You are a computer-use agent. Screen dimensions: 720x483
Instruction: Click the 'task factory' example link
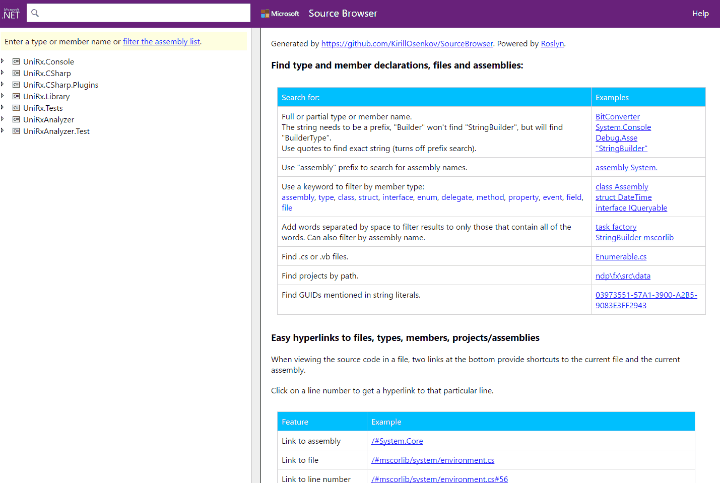(x=616, y=227)
